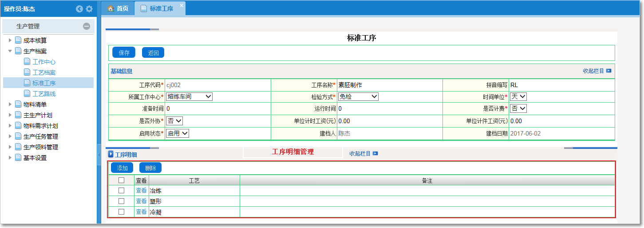
Task: Click 查看 link for 塑形 row
Action: 141,201
